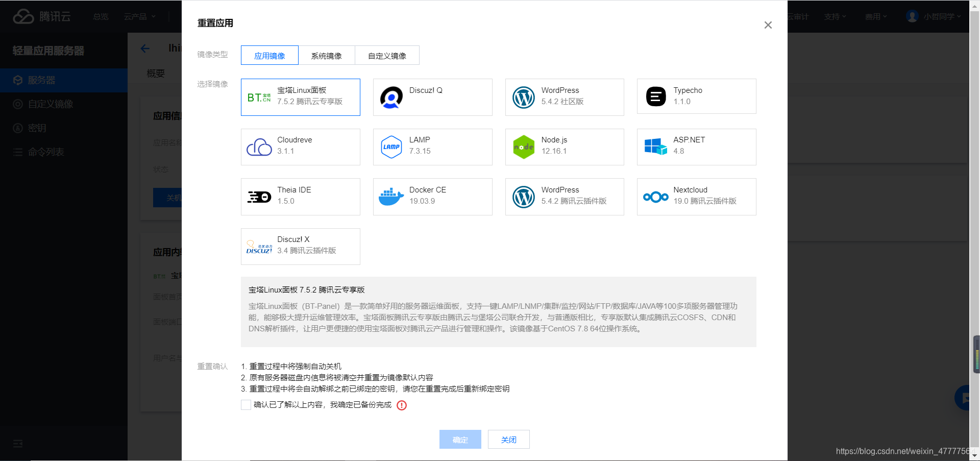Image resolution: width=980 pixels, height=461 pixels.
Task: Choose the Cloudreve cloud icon
Action: (x=259, y=147)
